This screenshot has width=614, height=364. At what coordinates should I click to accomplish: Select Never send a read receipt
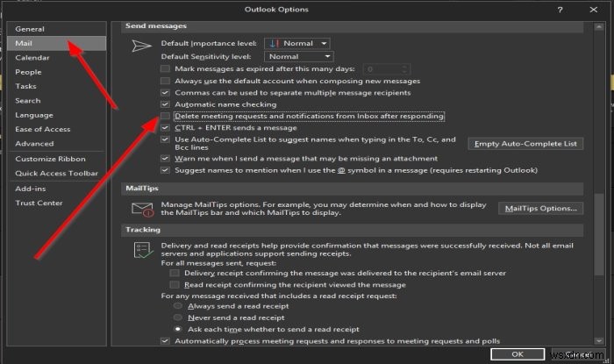coord(178,318)
